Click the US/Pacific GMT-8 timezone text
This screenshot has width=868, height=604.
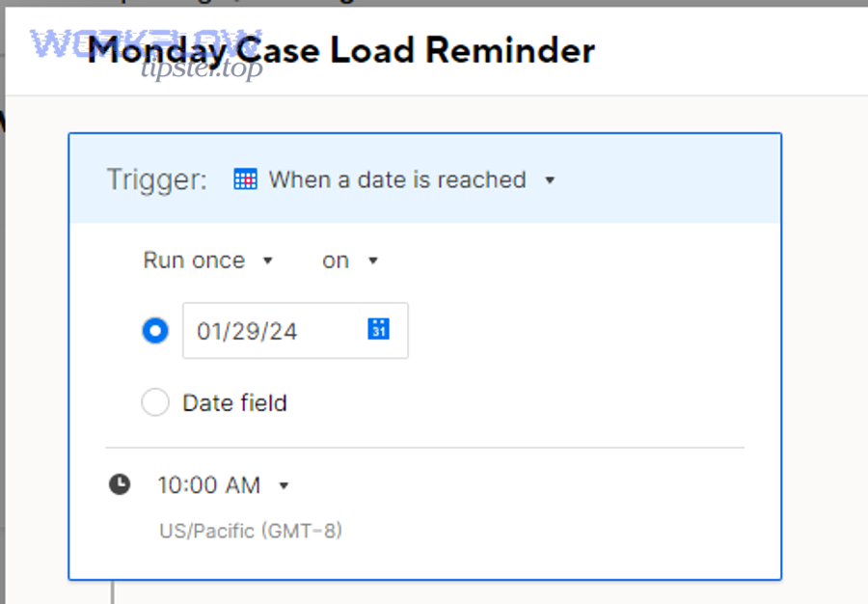coord(251,530)
